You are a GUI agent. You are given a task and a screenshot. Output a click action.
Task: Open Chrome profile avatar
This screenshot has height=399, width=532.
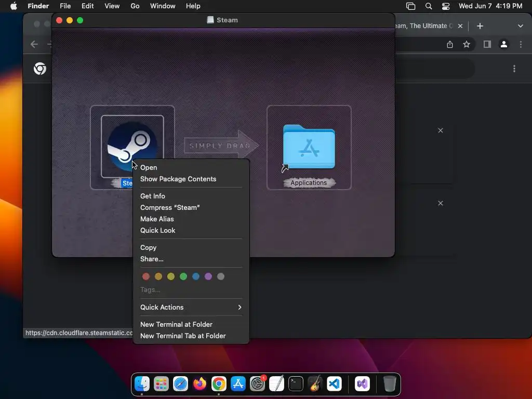coord(504,44)
